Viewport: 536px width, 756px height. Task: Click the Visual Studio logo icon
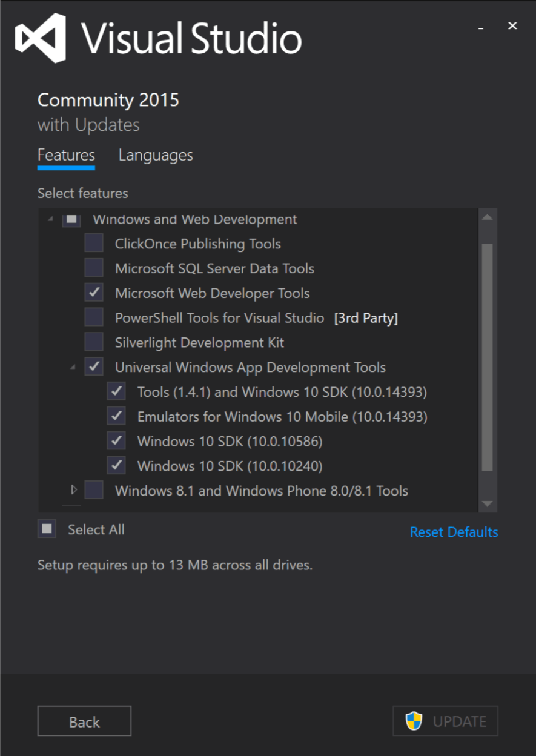tap(41, 38)
